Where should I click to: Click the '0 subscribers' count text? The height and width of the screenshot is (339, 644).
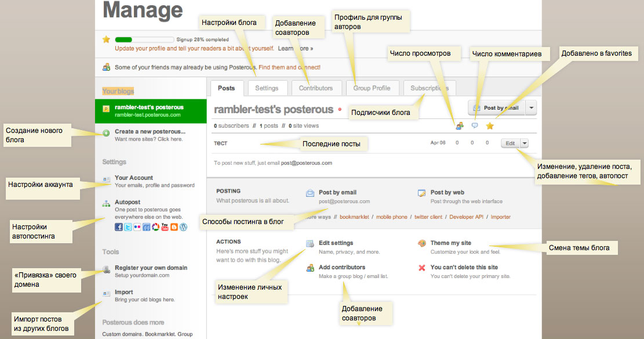pos(231,126)
